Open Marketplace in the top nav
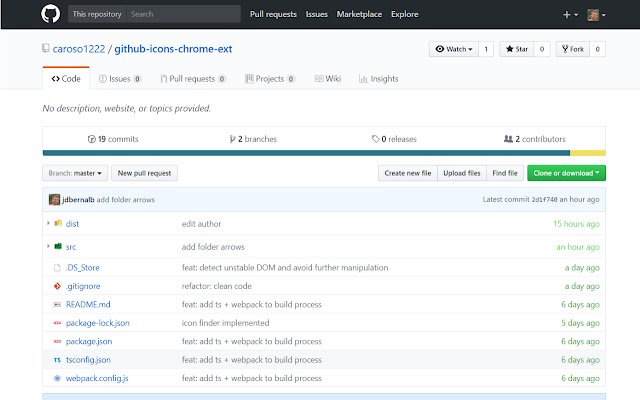 click(359, 14)
